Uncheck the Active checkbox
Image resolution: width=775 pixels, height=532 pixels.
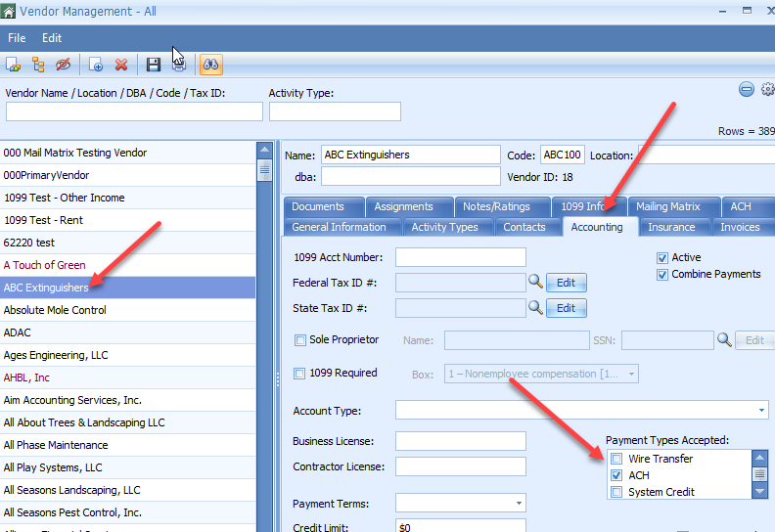pos(662,258)
